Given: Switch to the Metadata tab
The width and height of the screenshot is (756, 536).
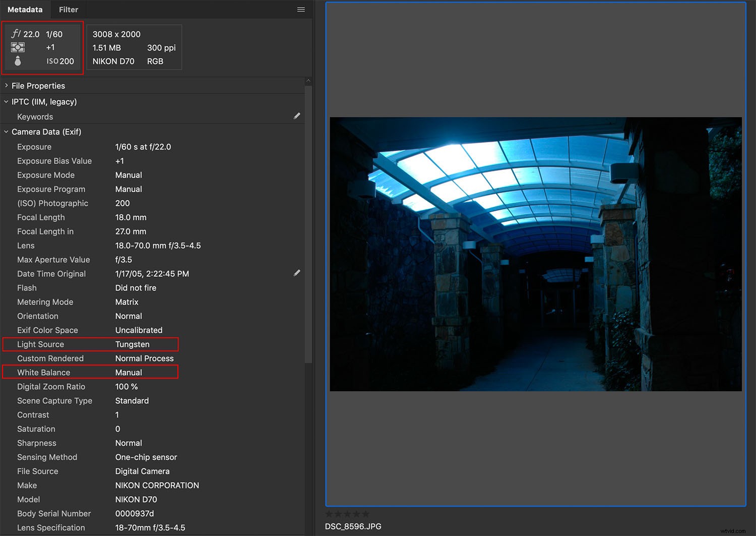Looking at the screenshot, I should (25, 10).
